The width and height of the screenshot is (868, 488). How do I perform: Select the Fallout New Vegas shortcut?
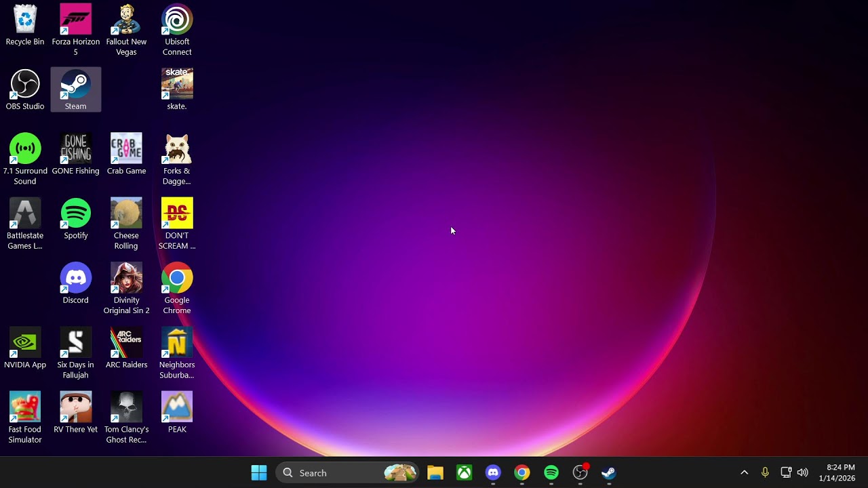(x=126, y=30)
